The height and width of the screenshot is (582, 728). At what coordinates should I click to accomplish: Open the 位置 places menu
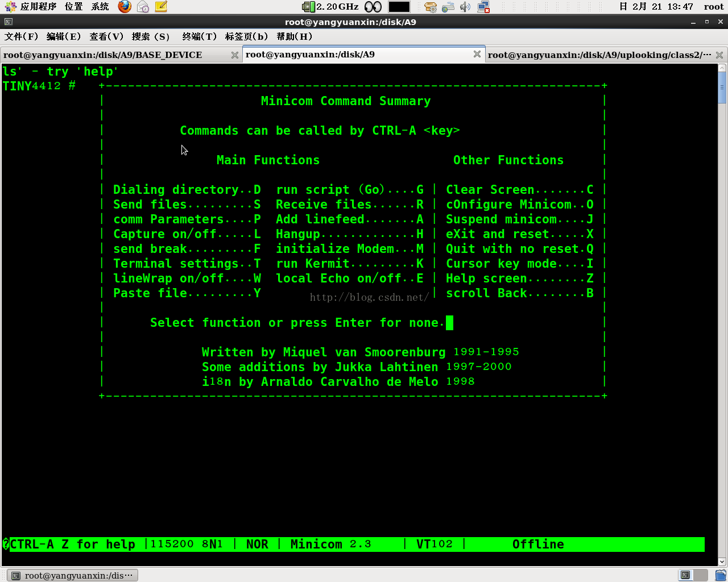pyautogui.click(x=74, y=7)
